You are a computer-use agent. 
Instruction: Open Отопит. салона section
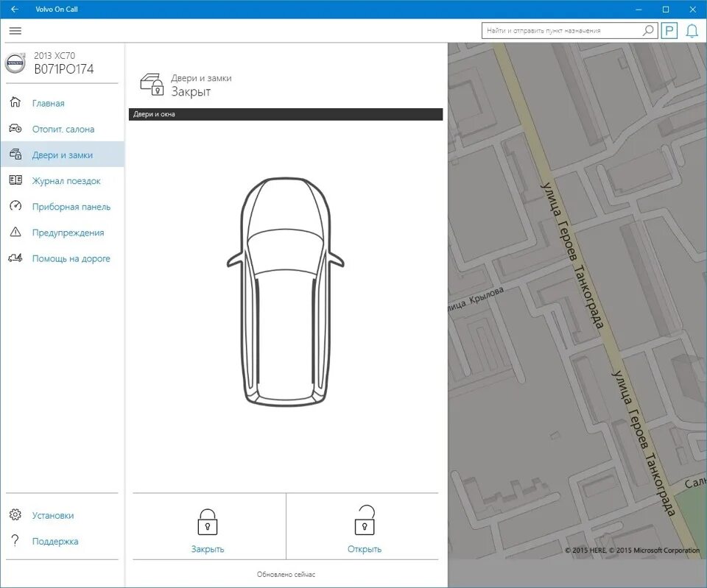click(63, 130)
